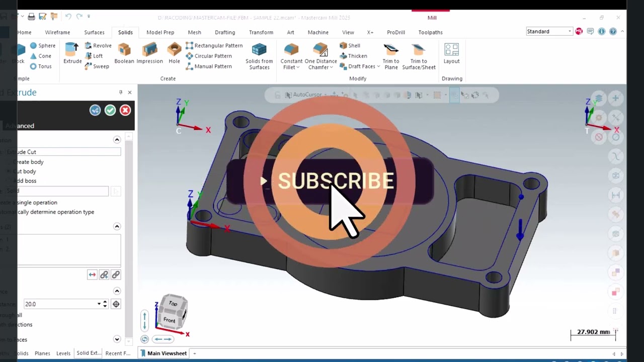Click the reverse chain direction icon
This screenshot has height=362, width=644.
92,275
